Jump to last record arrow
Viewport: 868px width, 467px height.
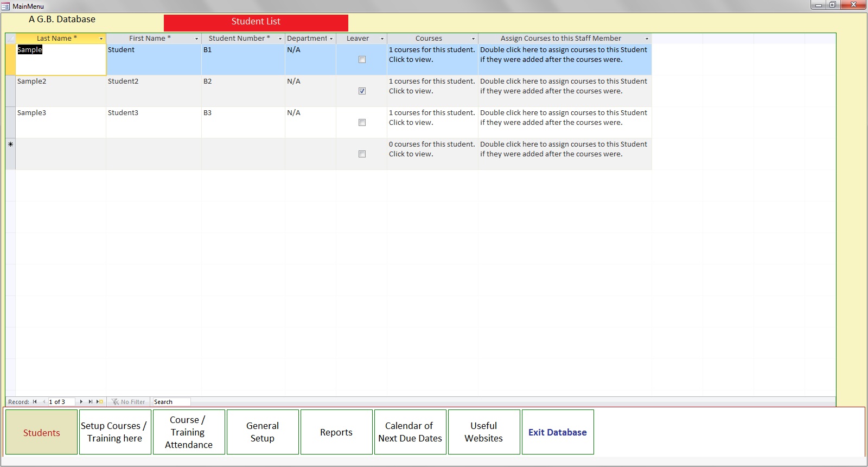tap(91, 402)
